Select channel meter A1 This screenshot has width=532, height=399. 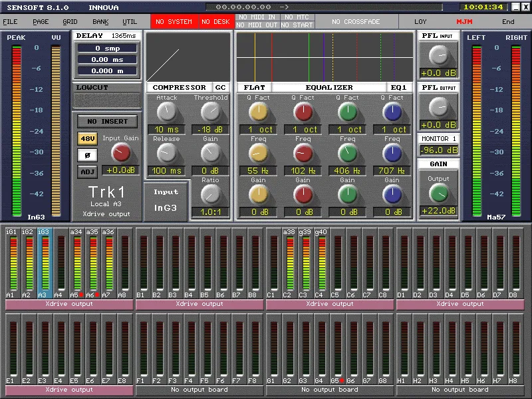click(13, 263)
